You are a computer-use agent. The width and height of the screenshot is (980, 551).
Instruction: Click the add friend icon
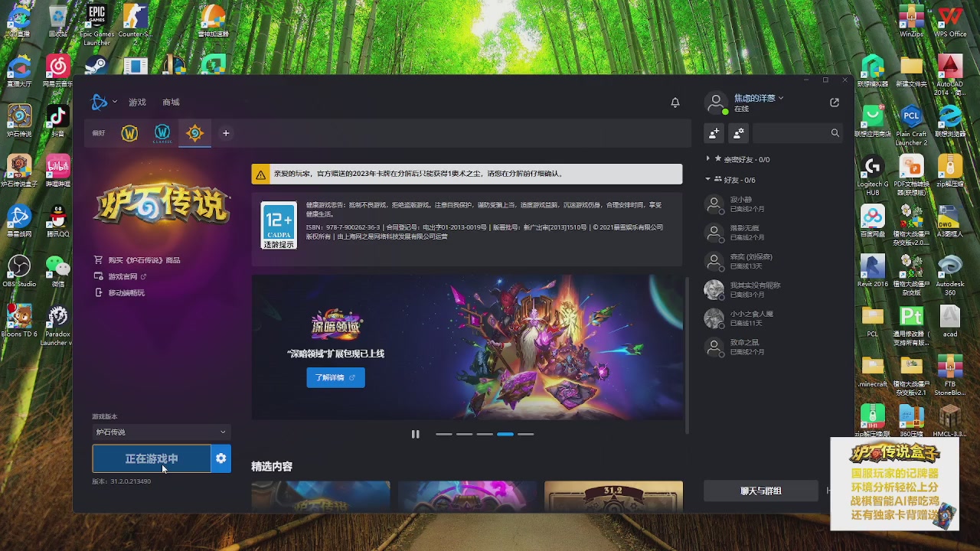[714, 133]
